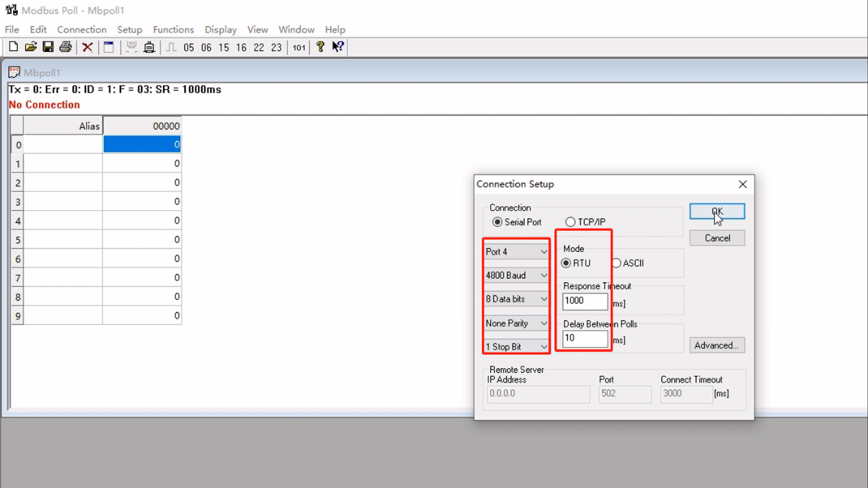Open the parity dropdown showing None Parity

[x=516, y=323]
